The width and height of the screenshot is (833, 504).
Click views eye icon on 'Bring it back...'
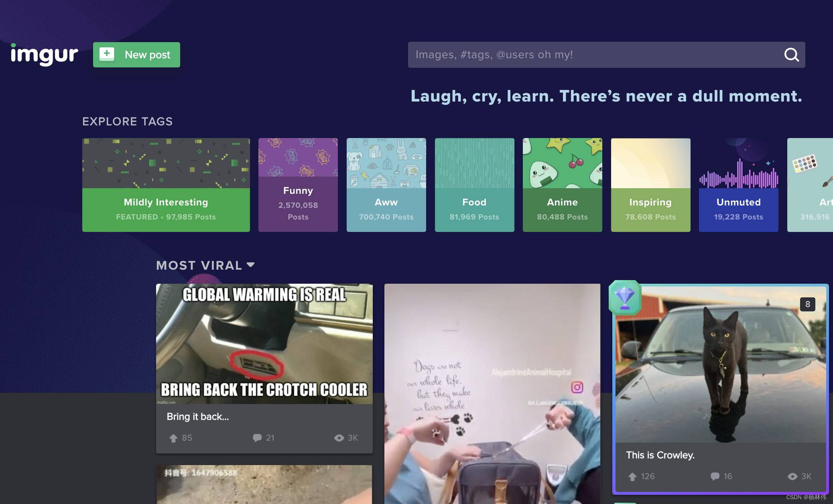tap(339, 438)
